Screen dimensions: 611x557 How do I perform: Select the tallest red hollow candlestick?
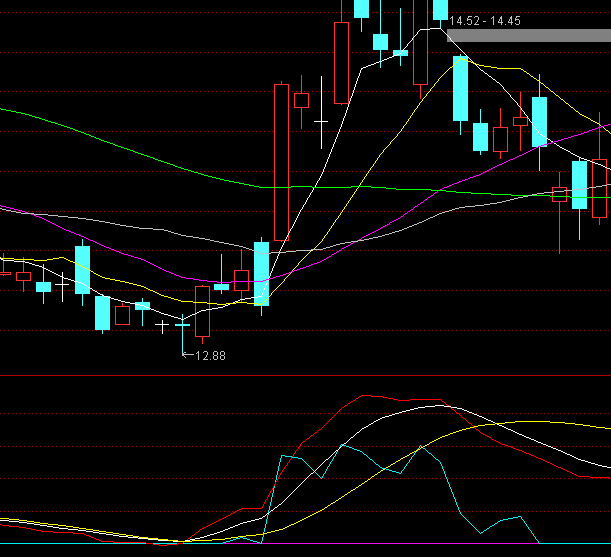(x=281, y=165)
